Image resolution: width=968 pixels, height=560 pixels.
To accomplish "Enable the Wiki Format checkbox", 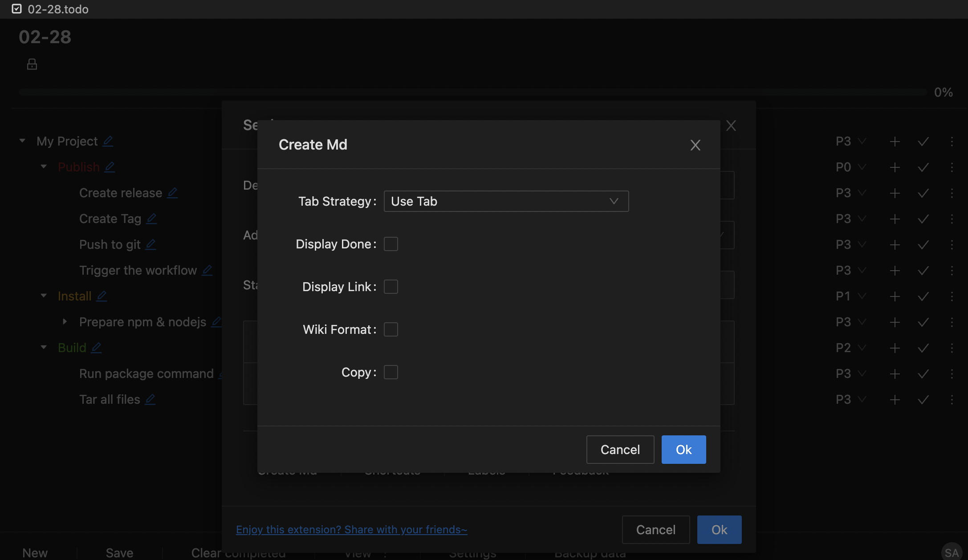I will pos(390,329).
